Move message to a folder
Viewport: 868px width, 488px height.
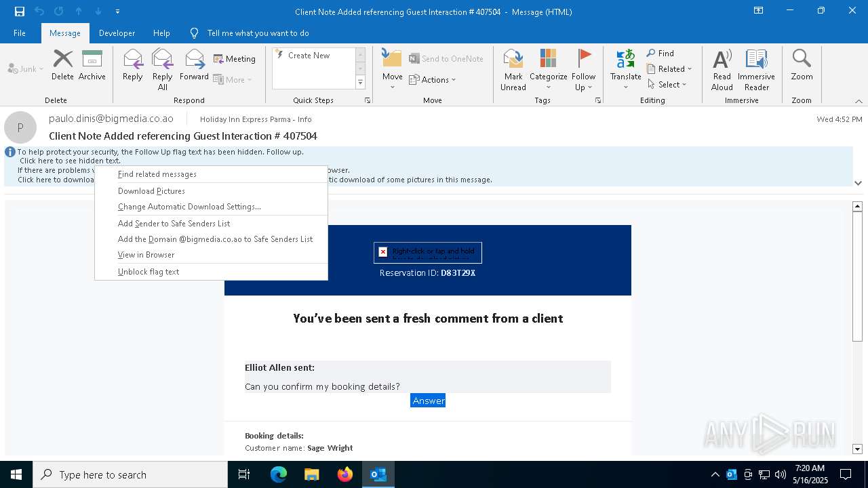393,69
